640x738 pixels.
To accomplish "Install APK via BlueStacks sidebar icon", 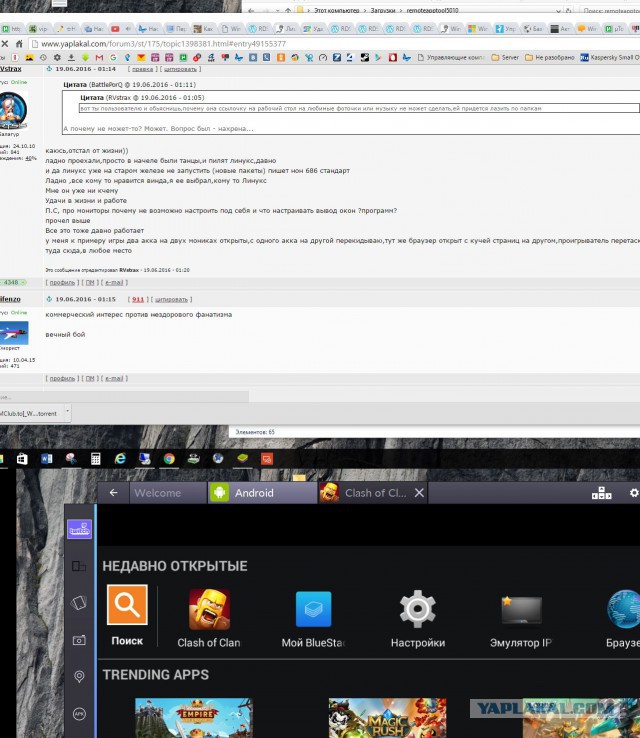I will (79, 714).
